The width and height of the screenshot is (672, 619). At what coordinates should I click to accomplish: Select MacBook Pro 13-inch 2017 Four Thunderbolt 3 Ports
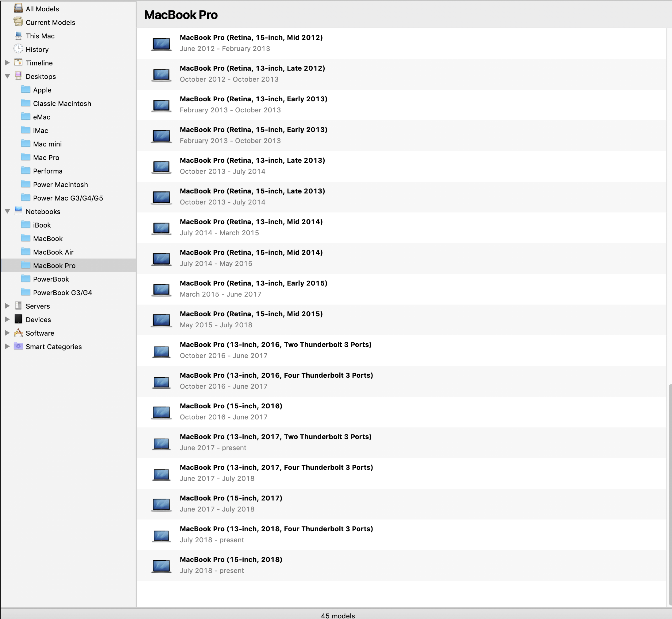(401, 474)
